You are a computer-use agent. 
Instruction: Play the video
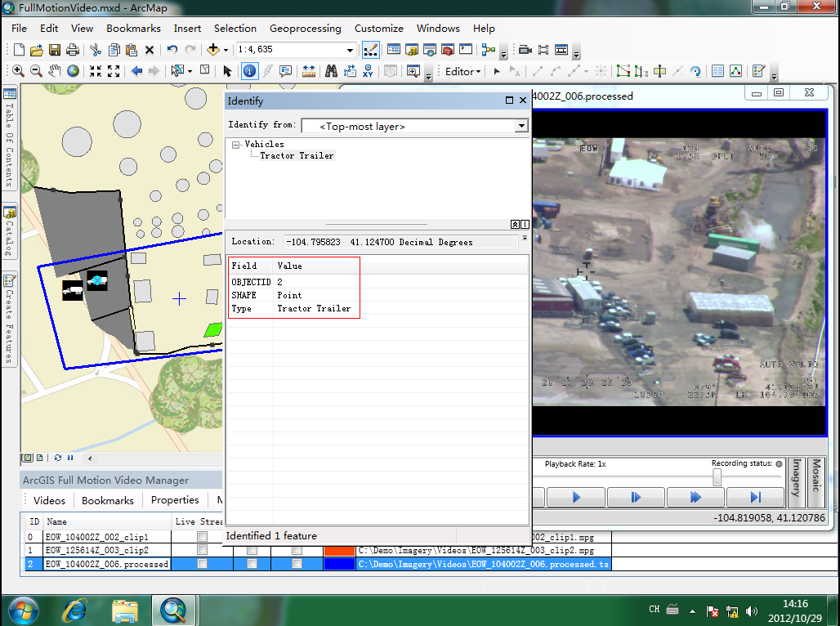pyautogui.click(x=576, y=498)
